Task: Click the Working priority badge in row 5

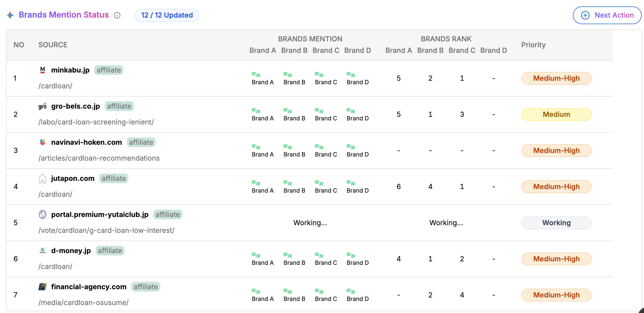Action: [556, 223]
